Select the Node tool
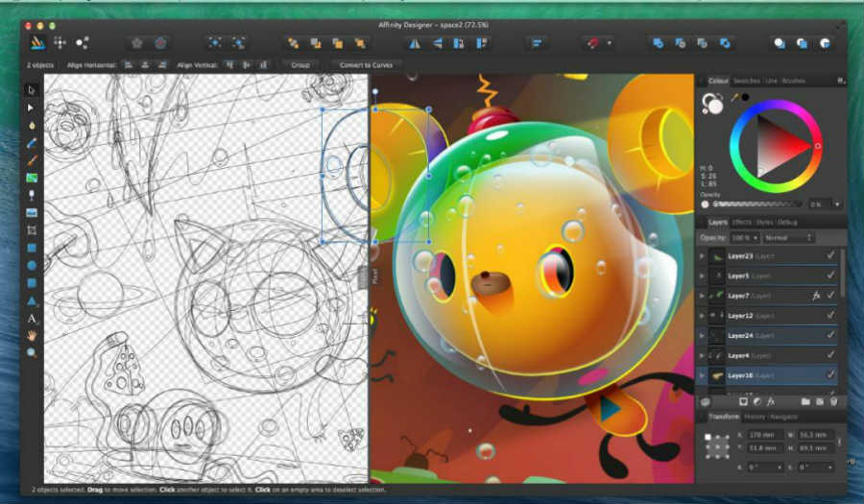This screenshot has height=504, width=864. pyautogui.click(x=32, y=108)
